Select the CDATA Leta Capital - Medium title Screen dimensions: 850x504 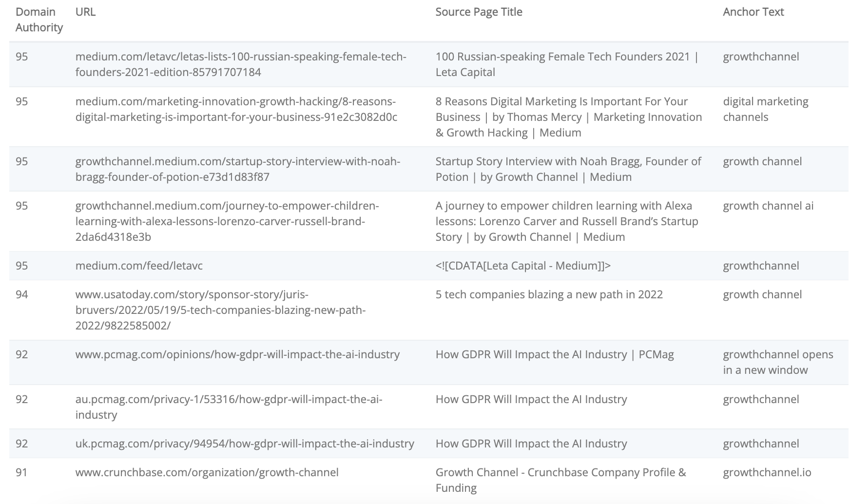coord(523,266)
